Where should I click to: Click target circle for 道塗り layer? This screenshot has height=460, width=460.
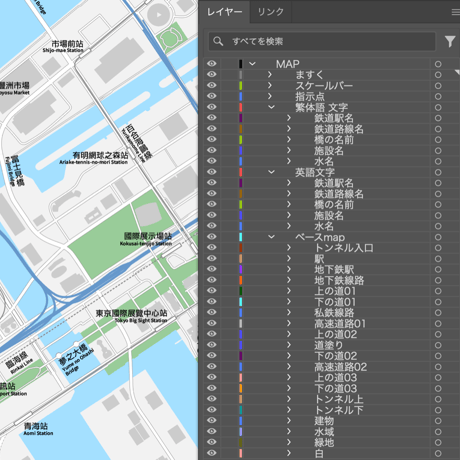pyautogui.click(x=438, y=345)
